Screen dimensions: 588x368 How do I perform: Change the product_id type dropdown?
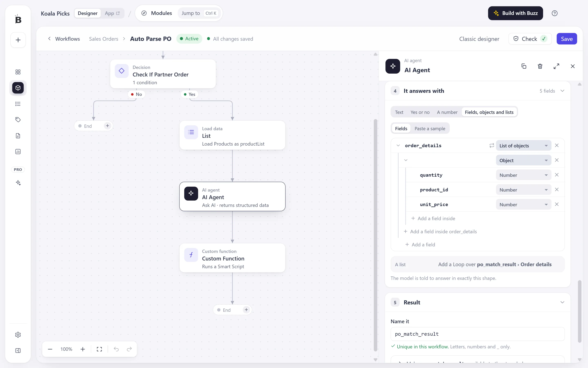pos(524,190)
